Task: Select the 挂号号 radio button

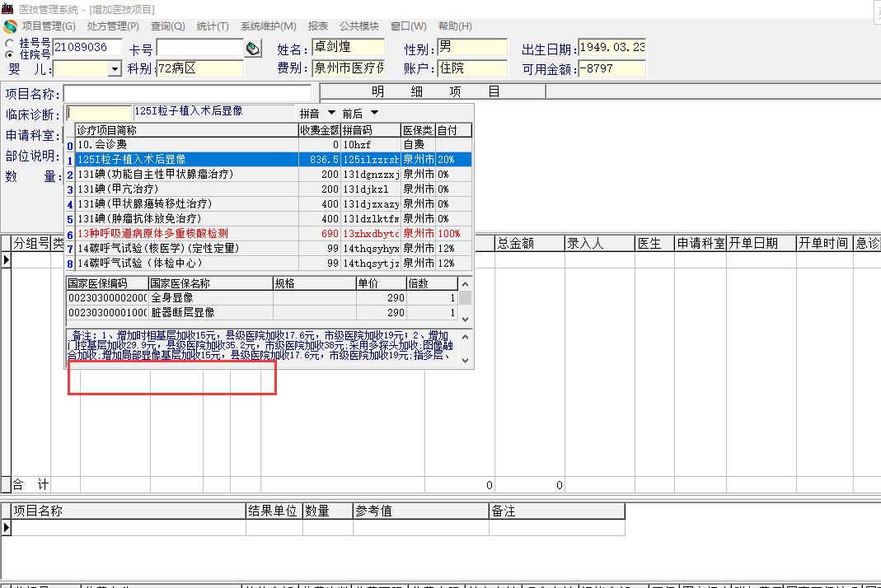Action: [10, 44]
